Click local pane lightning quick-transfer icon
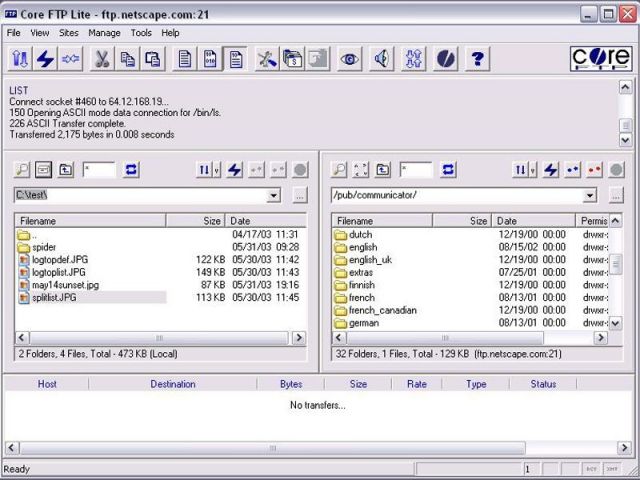640x480 pixels. (x=235, y=170)
